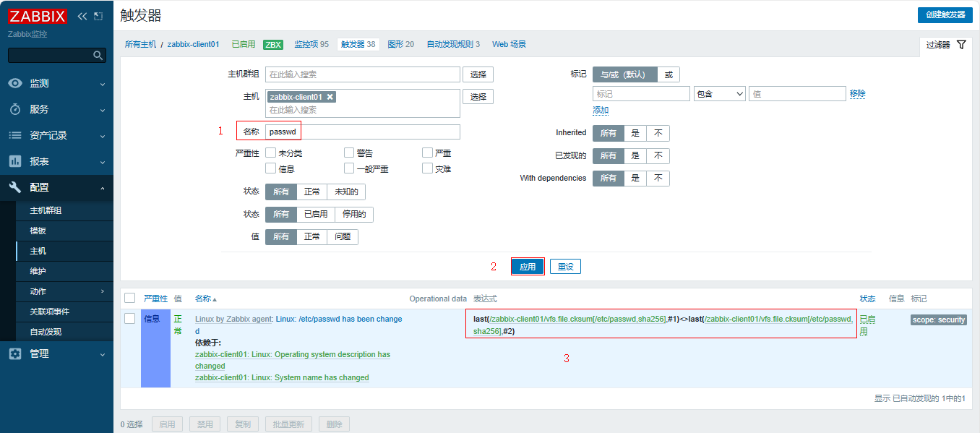The image size is (980, 433).
Task: Open the 包含 tag operator dropdown
Action: tap(719, 94)
